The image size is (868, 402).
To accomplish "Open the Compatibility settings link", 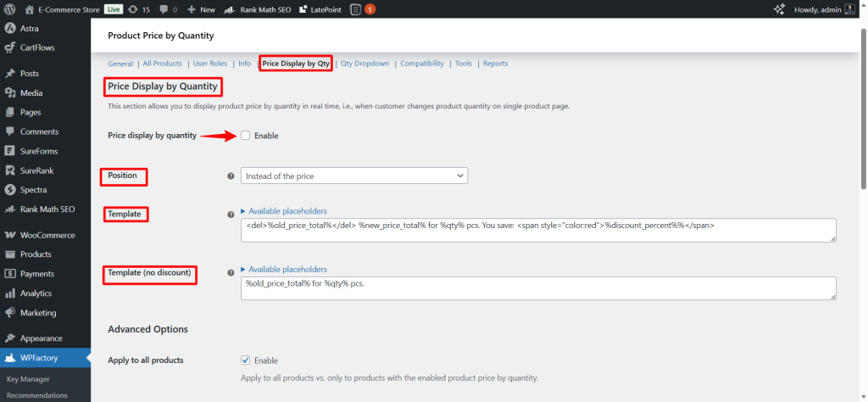I will click(421, 64).
